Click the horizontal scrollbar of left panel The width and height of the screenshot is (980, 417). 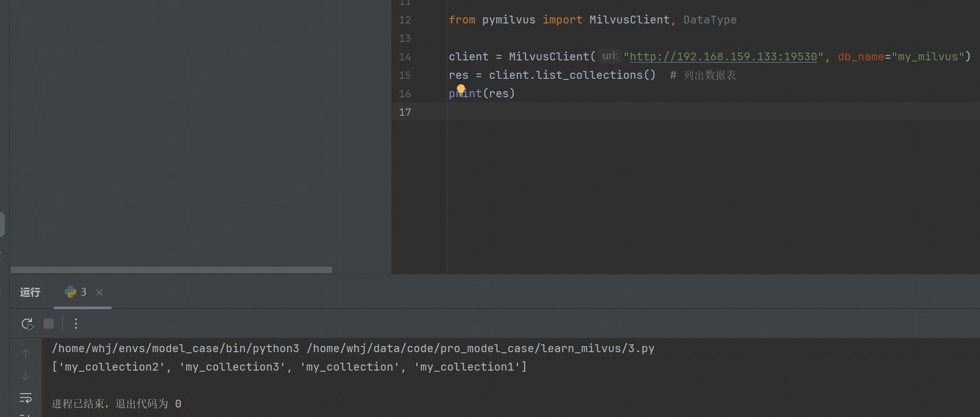[x=171, y=270]
